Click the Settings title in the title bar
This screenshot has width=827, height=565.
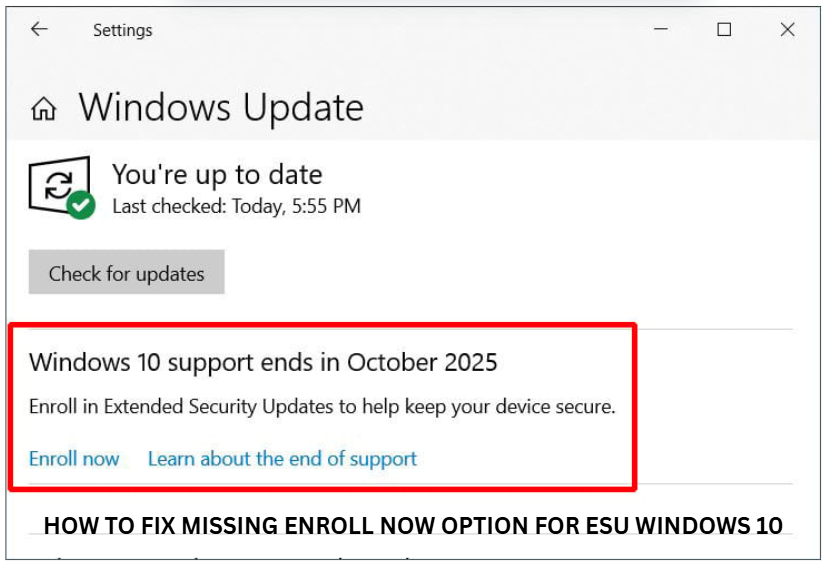click(121, 30)
